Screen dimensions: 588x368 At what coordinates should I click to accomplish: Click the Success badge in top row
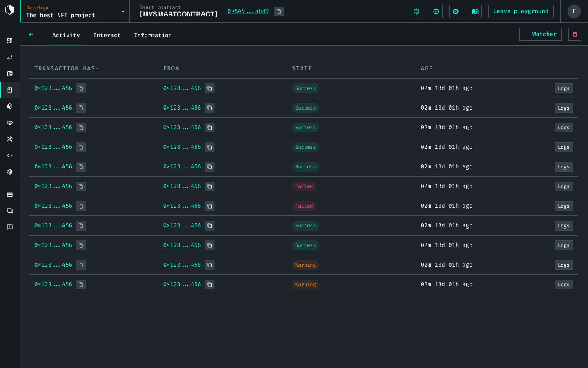(305, 88)
